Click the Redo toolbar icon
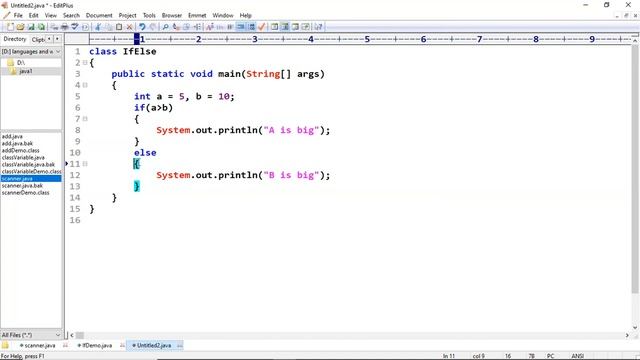640x360 pixels. pos(153,27)
